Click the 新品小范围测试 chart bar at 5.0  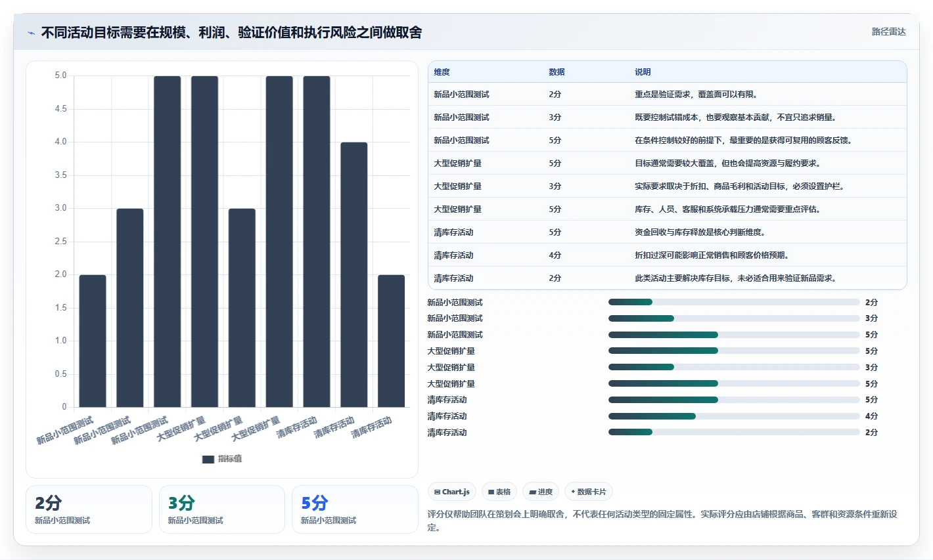(x=168, y=242)
